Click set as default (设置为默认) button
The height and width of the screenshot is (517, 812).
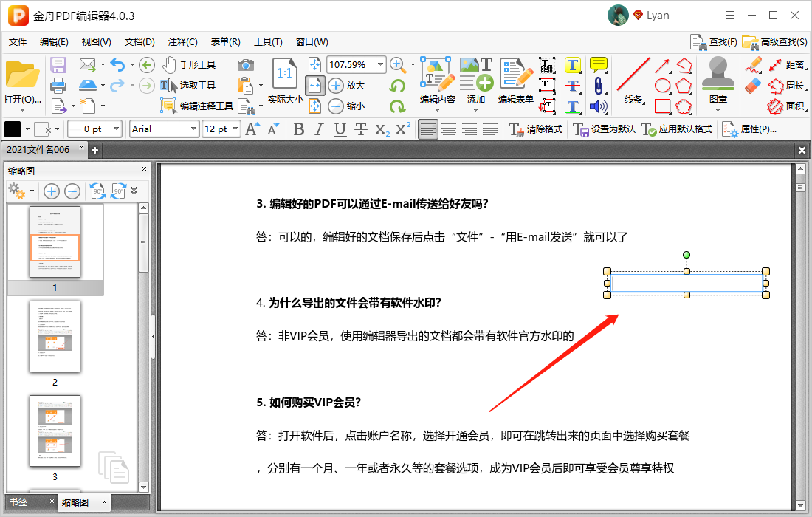[x=604, y=129]
